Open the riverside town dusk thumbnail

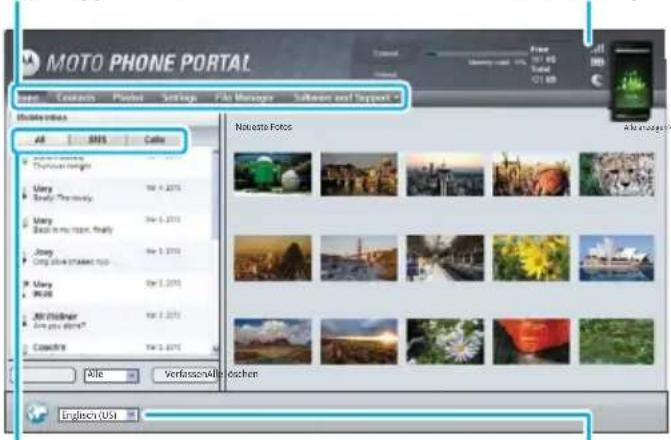359,174
